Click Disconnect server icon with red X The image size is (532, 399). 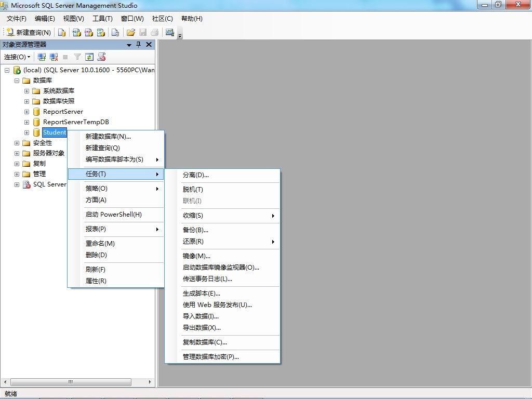54,57
